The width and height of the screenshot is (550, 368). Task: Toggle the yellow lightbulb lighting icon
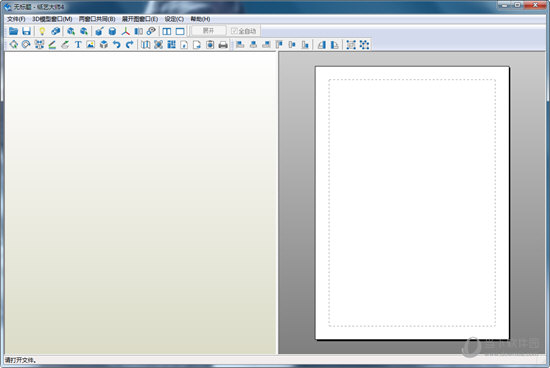[x=42, y=31]
